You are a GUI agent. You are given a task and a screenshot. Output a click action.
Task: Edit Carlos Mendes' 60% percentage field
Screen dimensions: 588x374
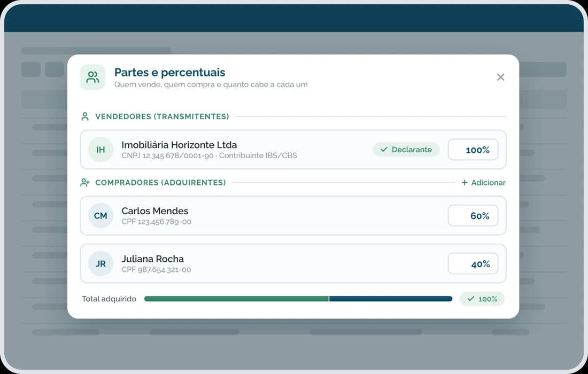point(473,215)
